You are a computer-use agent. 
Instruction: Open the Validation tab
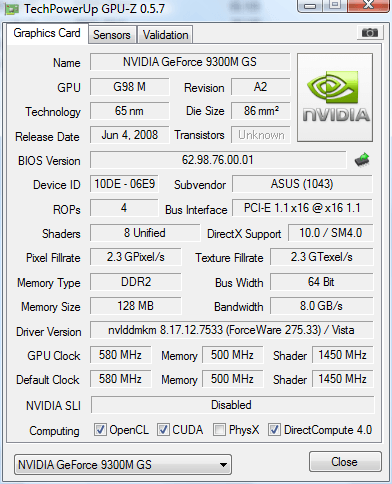(x=165, y=35)
